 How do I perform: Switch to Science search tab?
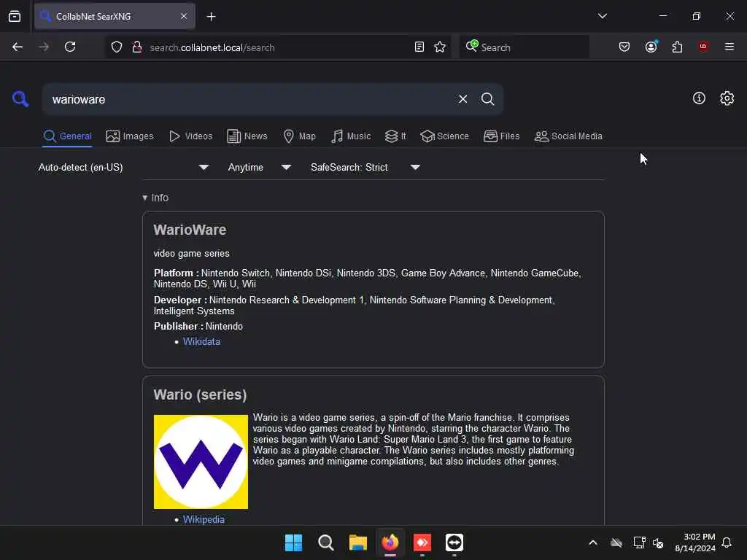(x=444, y=136)
